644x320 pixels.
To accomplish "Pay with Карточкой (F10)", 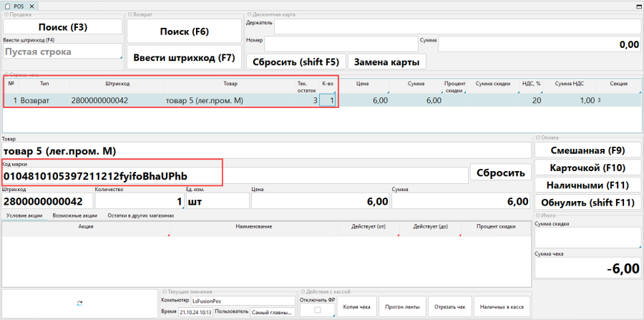I will pos(587,168).
